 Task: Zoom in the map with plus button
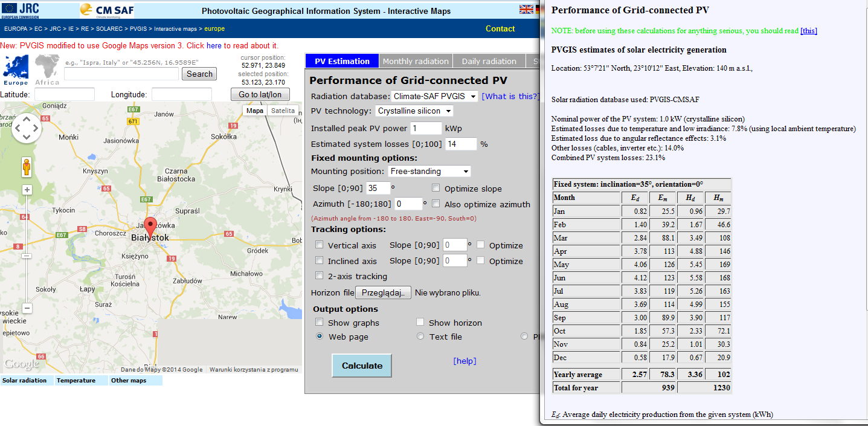(x=27, y=190)
